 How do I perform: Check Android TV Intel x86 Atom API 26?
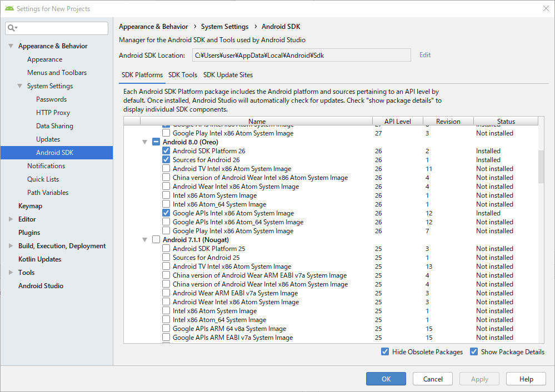(166, 169)
